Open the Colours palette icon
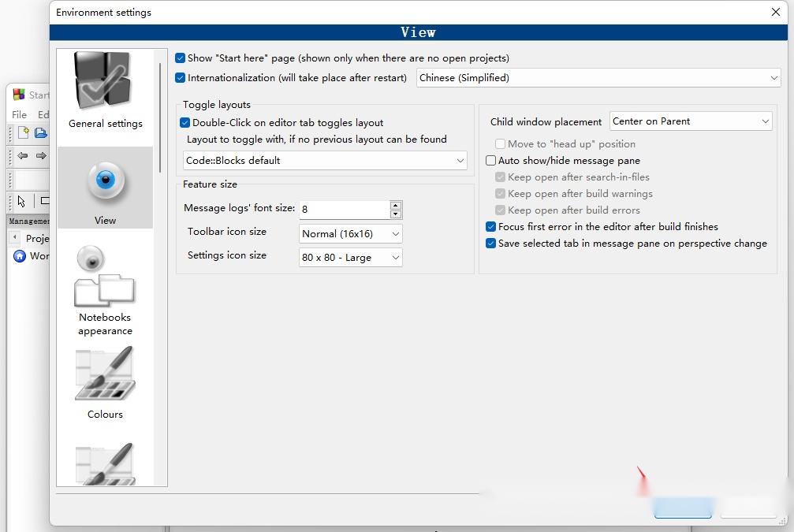 105,374
